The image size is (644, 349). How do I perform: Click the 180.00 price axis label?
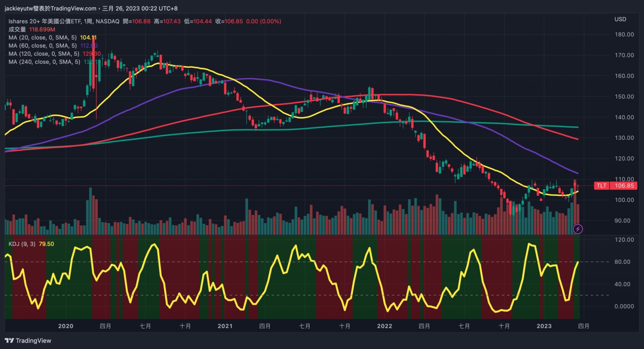[624, 35]
